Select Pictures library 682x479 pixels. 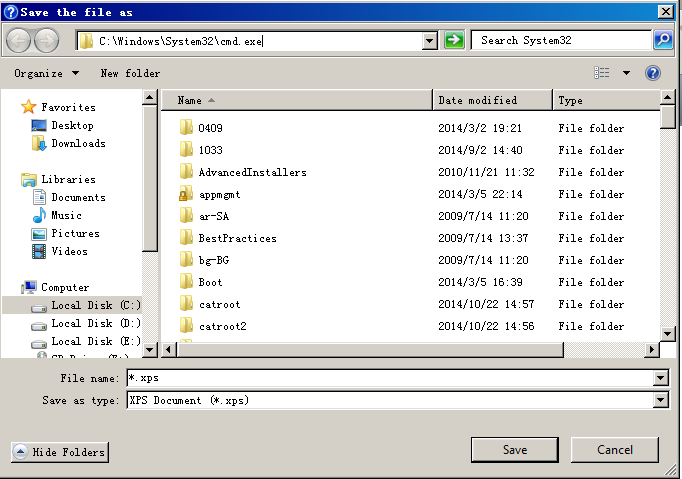pyautogui.click(x=66, y=233)
